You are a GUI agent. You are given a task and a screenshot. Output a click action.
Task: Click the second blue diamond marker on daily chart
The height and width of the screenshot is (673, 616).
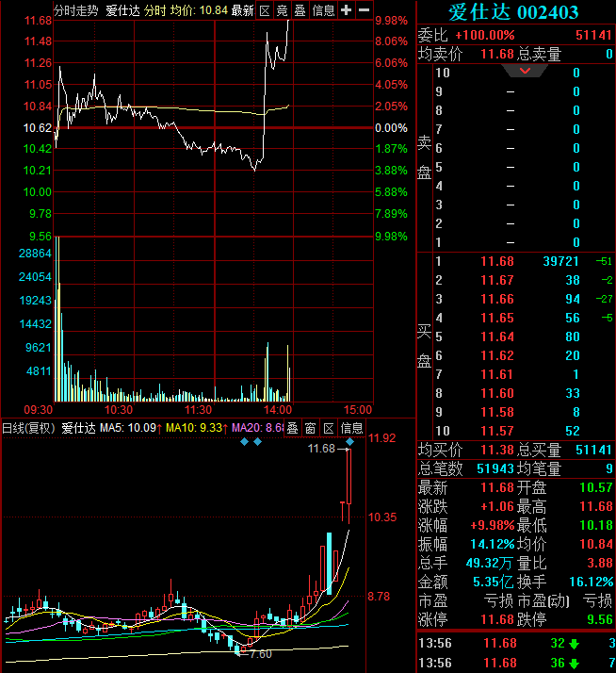pos(257,442)
